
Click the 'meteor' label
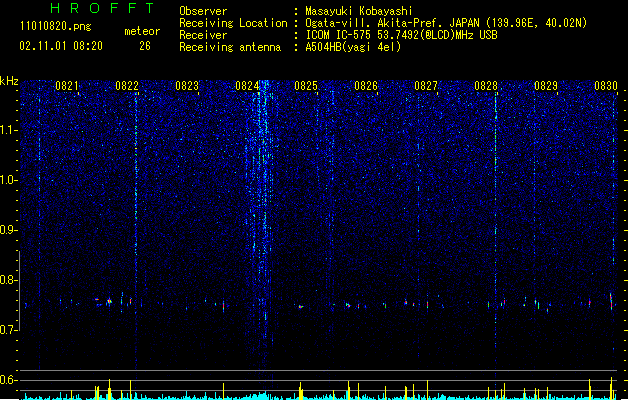[142, 31]
